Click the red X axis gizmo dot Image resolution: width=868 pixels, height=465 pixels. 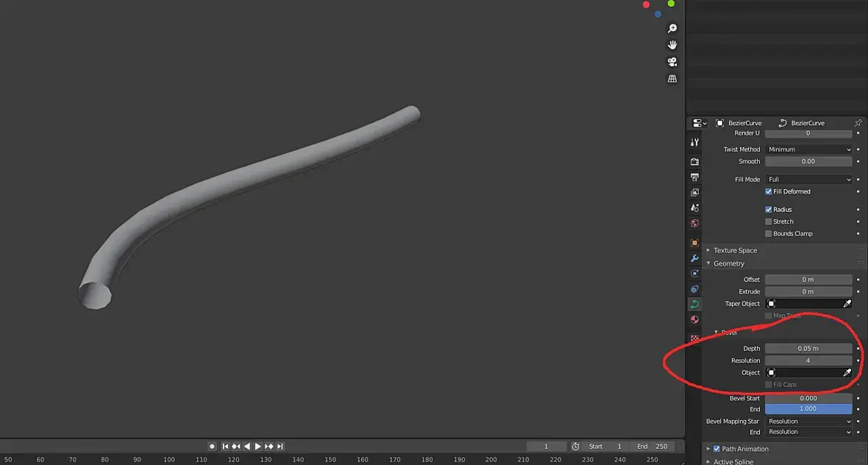(646, 4)
